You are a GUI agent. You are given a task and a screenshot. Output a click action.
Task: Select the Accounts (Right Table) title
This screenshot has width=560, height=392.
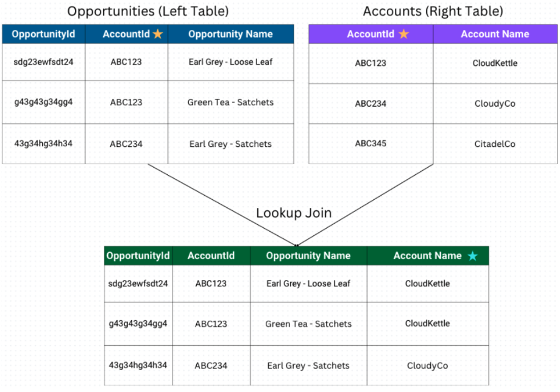click(x=433, y=12)
